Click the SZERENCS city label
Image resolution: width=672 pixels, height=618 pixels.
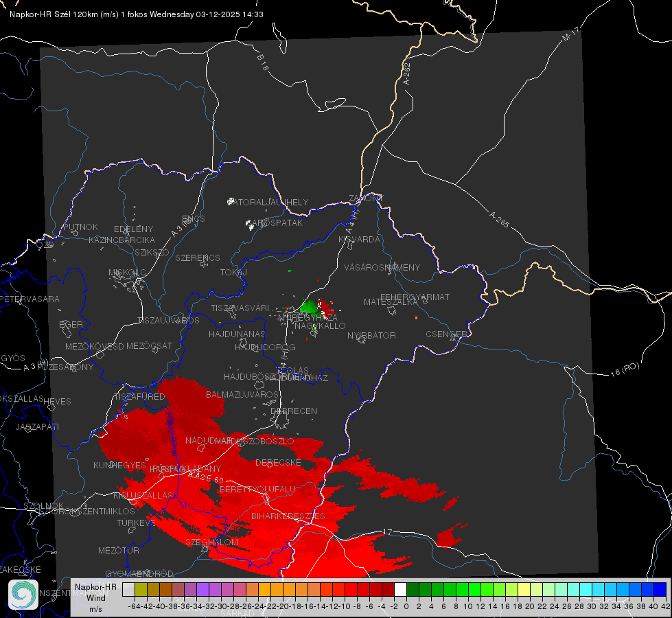coord(198,257)
